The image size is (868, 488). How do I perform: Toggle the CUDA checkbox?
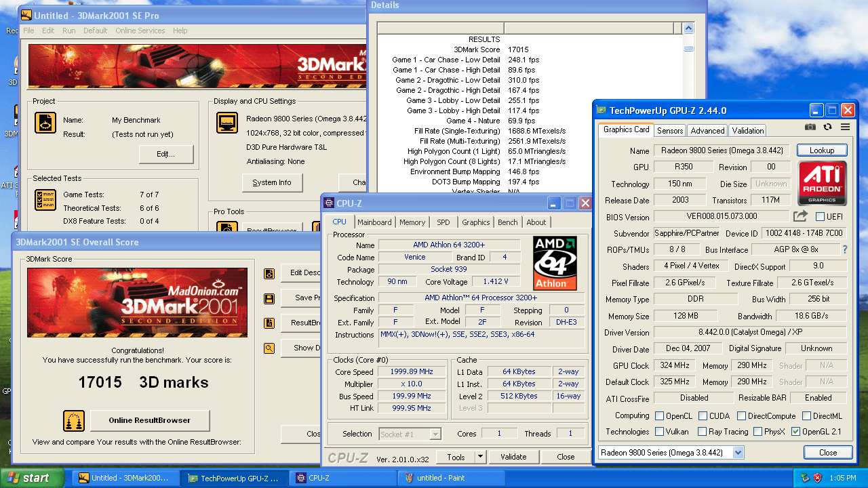[x=703, y=415]
